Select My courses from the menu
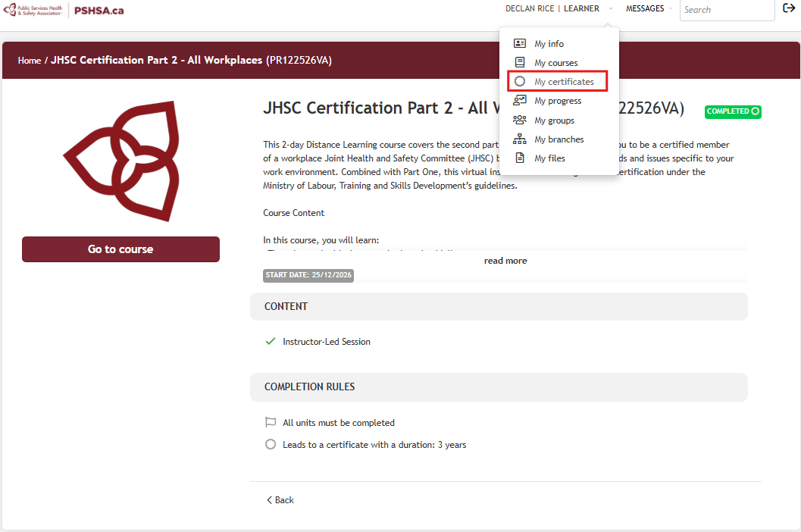Viewport: 801px width, 532px height. (555, 63)
